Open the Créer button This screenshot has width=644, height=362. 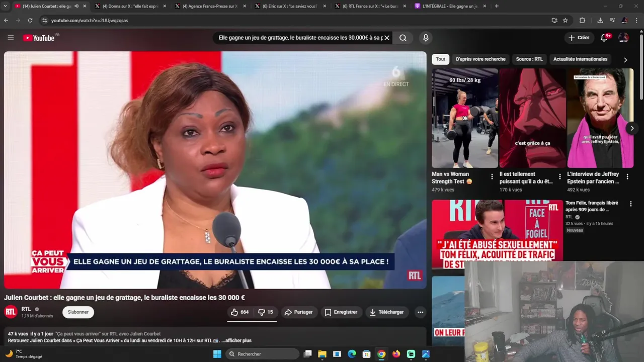pos(579,38)
